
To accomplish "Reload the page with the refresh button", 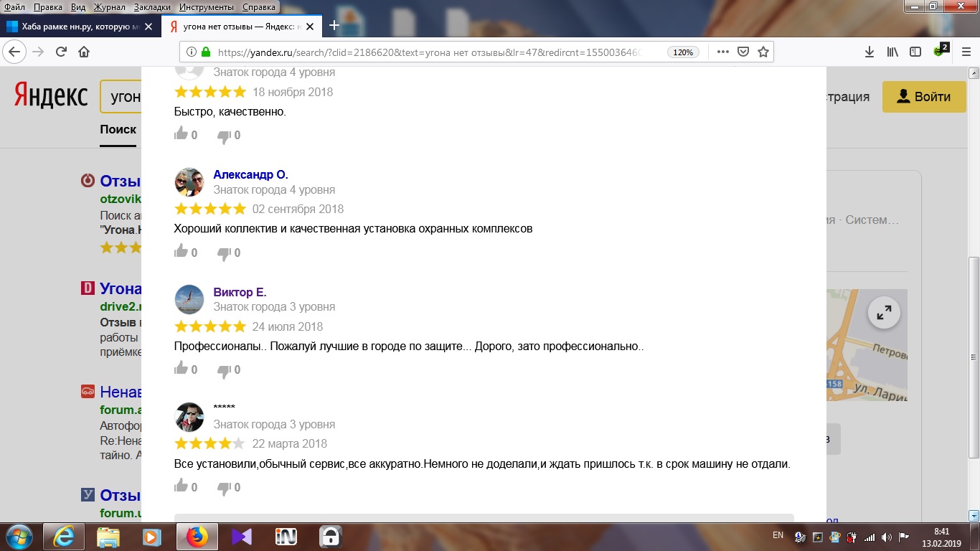I will (61, 52).
